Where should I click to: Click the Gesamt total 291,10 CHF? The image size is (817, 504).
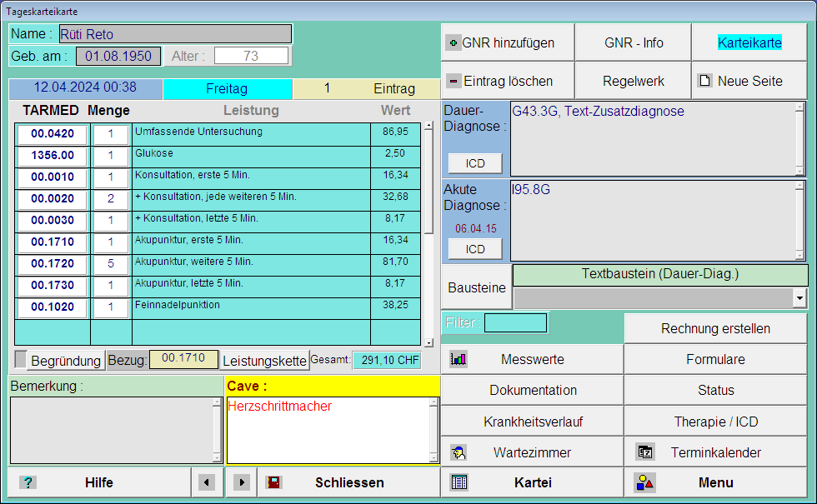387,360
